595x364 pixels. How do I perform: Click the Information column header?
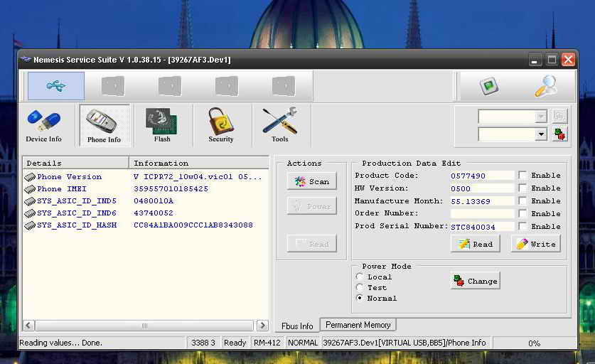tap(199, 164)
